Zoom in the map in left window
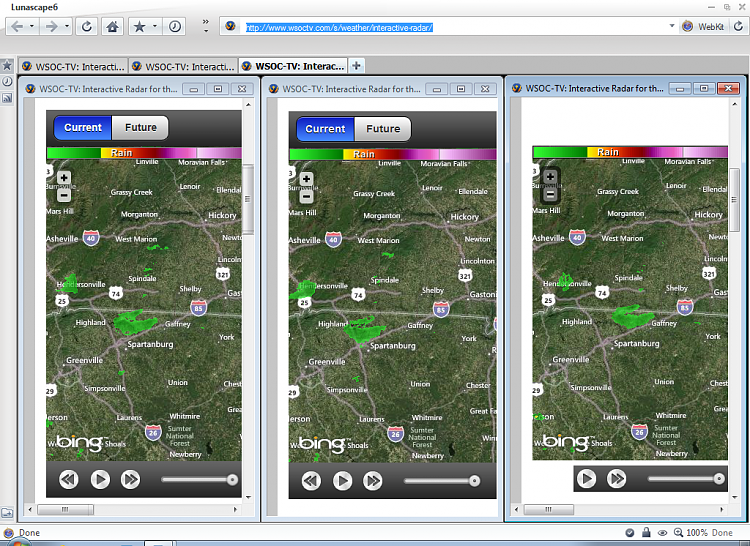750x546 pixels. [x=64, y=178]
